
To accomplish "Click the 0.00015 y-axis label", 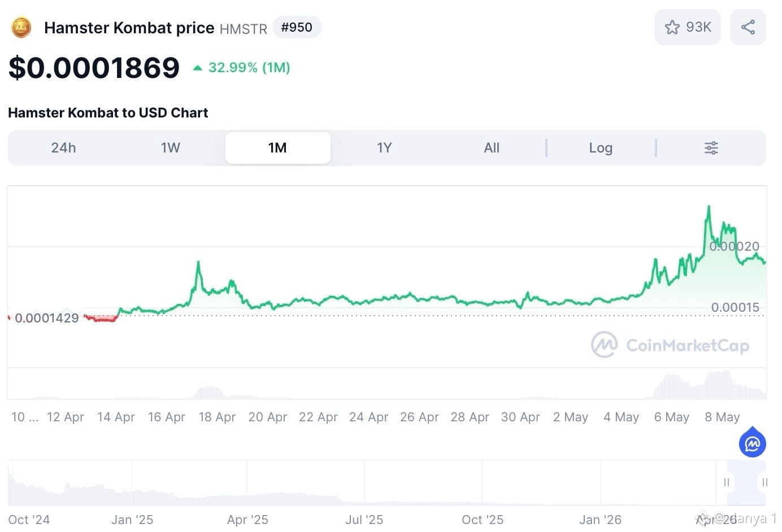I will (x=735, y=307).
